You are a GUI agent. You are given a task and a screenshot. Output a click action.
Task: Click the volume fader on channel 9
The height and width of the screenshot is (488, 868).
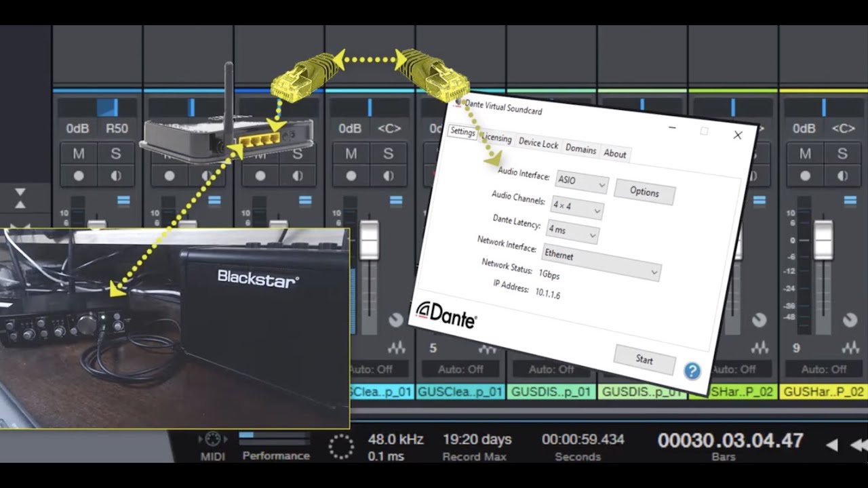(823, 240)
